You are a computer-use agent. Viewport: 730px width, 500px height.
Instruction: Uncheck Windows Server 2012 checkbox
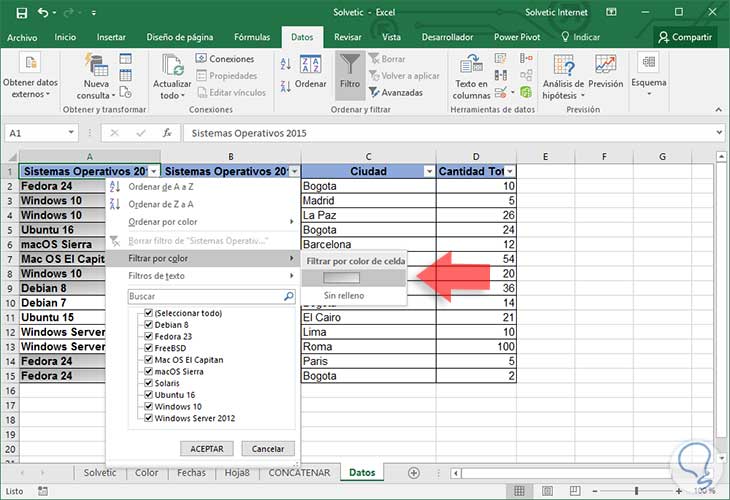(x=149, y=418)
